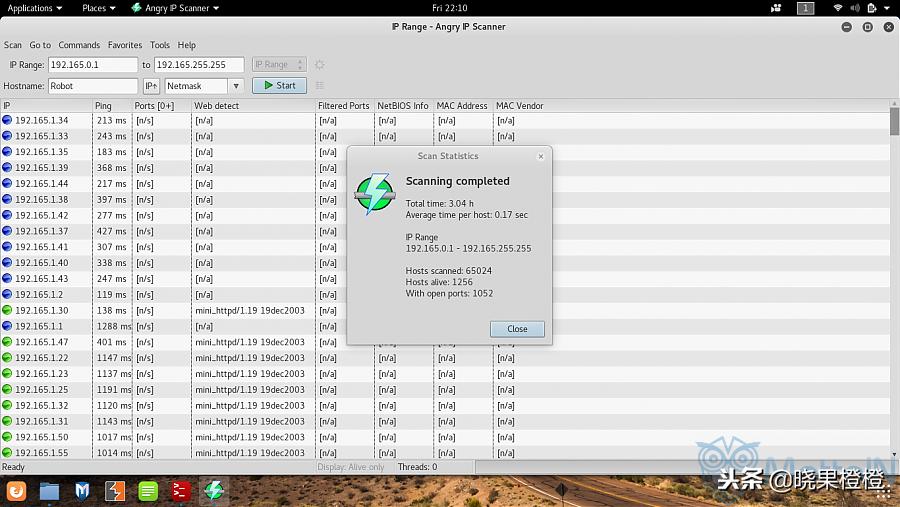Select row 192.165.1.44
Viewport: 900px width, 507px height.
[445, 183]
